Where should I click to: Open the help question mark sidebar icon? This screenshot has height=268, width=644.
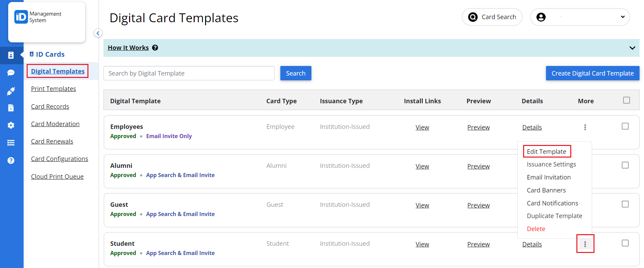11,161
